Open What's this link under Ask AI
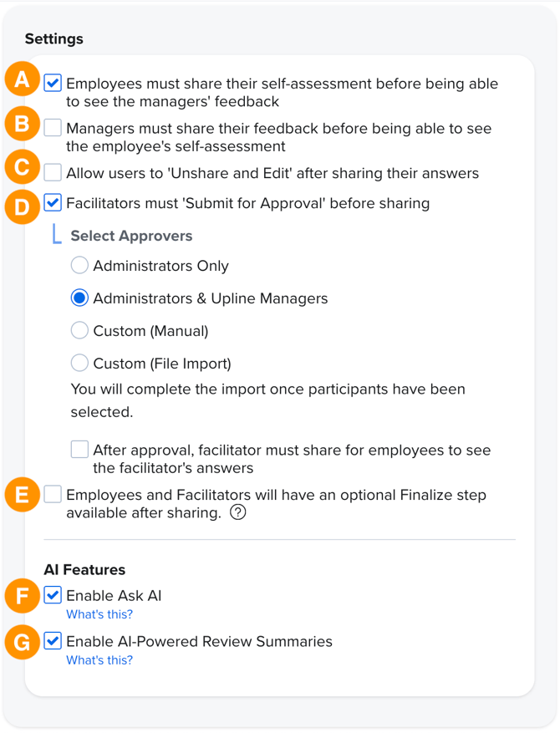This screenshot has height=733, width=560. 99,614
